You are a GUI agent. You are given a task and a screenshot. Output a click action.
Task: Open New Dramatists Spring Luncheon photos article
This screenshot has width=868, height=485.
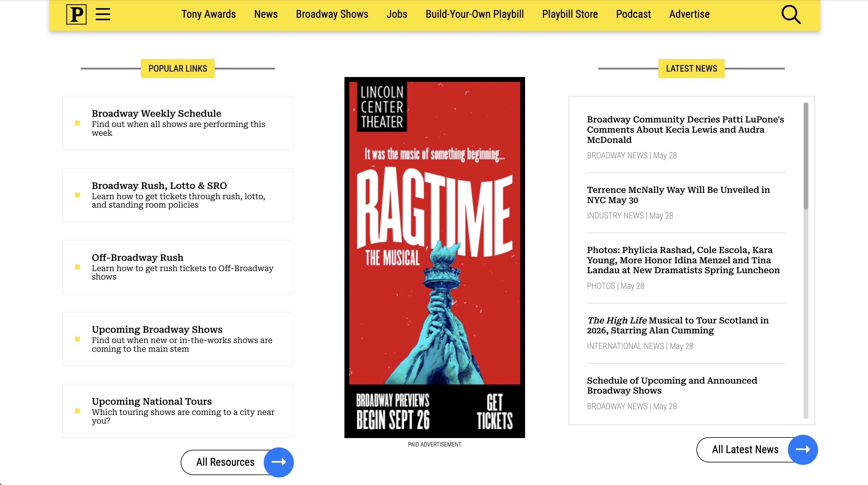point(683,260)
